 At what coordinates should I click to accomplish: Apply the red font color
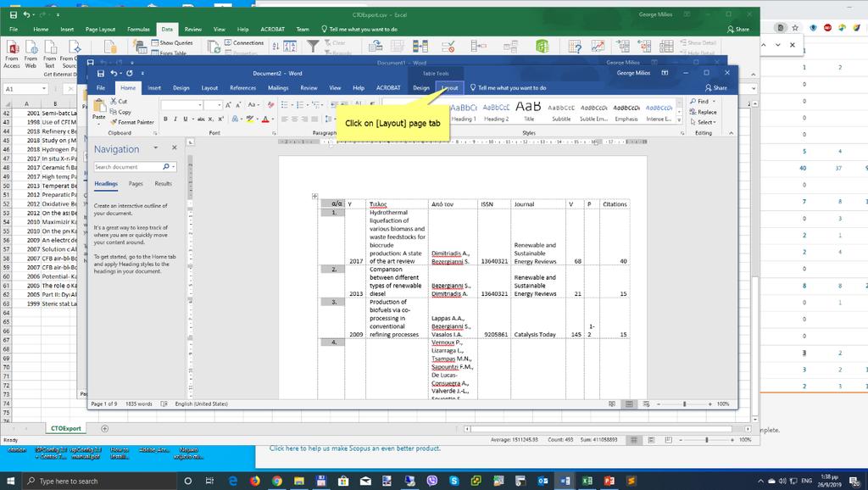265,119
